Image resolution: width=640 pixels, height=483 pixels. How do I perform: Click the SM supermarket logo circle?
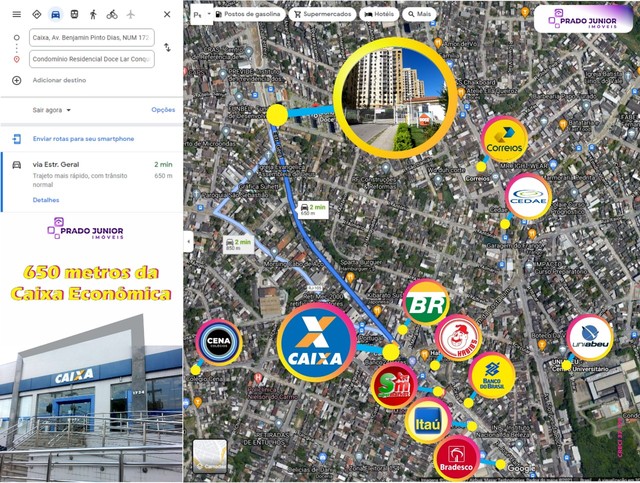coord(394,385)
